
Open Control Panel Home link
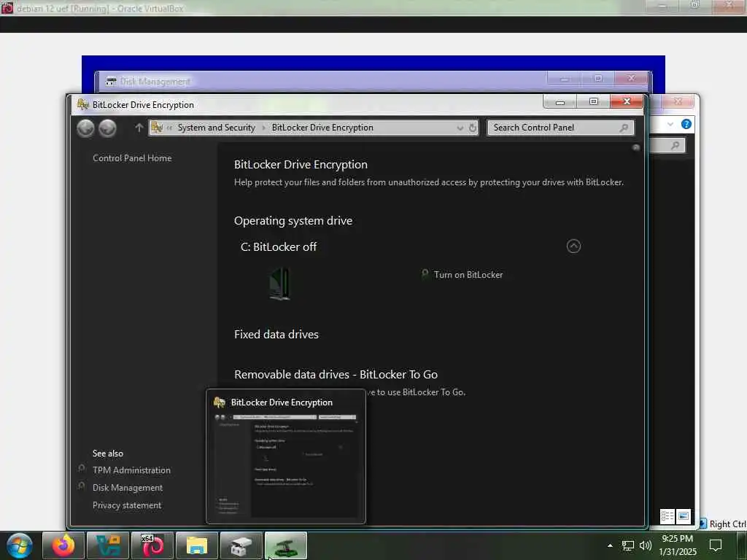[x=132, y=158]
